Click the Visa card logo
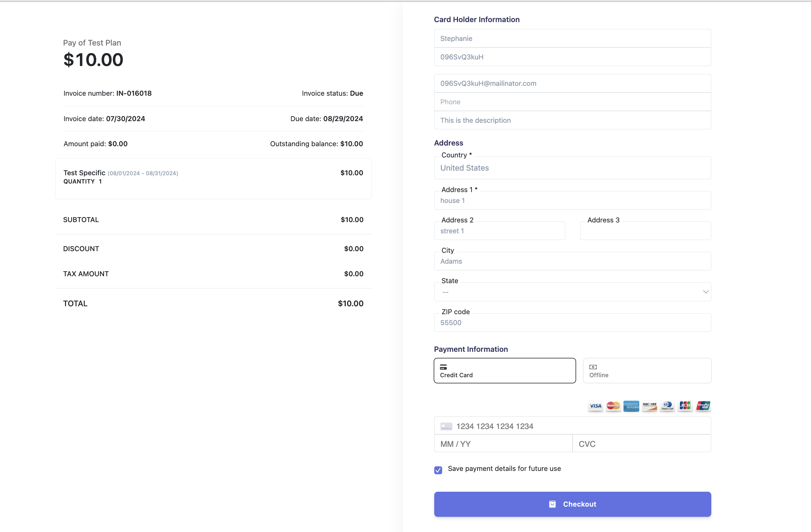811x532 pixels. 595,406
